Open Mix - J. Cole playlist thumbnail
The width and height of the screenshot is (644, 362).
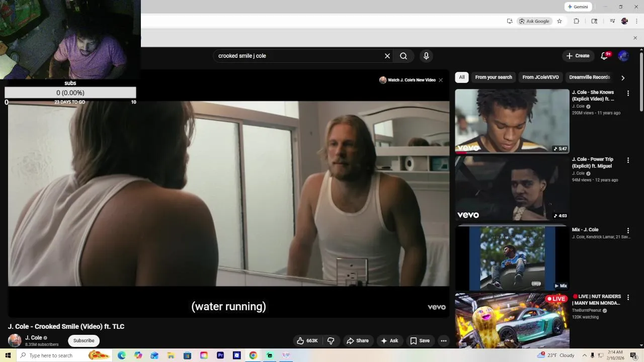click(512, 258)
